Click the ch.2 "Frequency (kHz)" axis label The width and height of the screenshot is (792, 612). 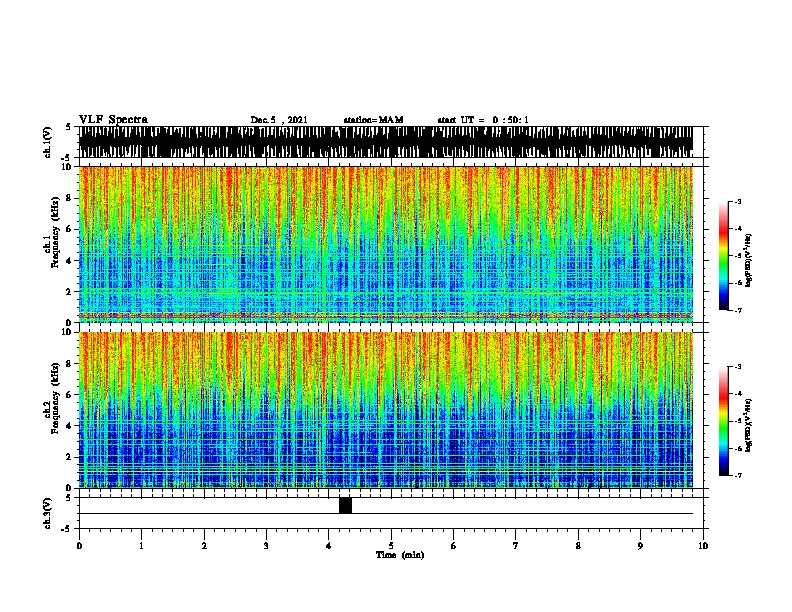point(55,398)
